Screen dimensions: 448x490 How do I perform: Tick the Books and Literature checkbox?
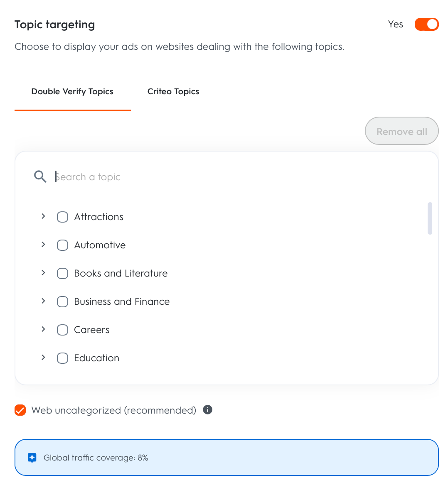pos(62,273)
